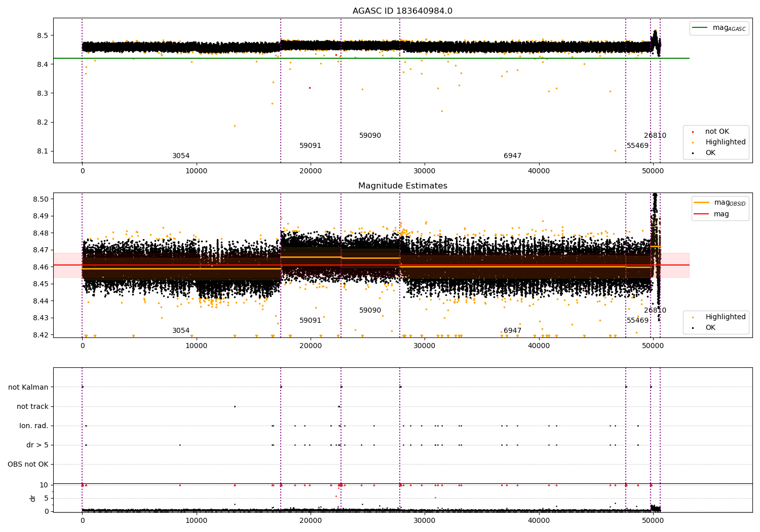760x532 pixels.
Task: Click obsid label 59091 in the AGASC ID plot
Action: point(310,146)
